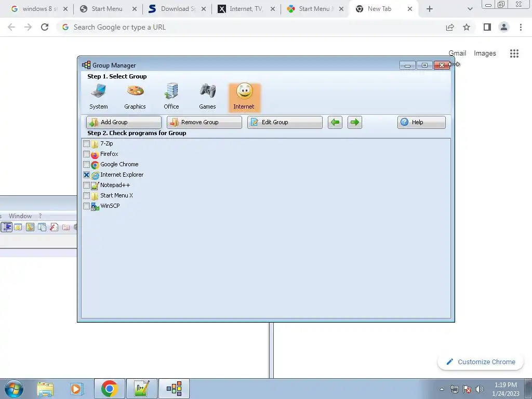Open File Explorer from taskbar

coord(45,389)
